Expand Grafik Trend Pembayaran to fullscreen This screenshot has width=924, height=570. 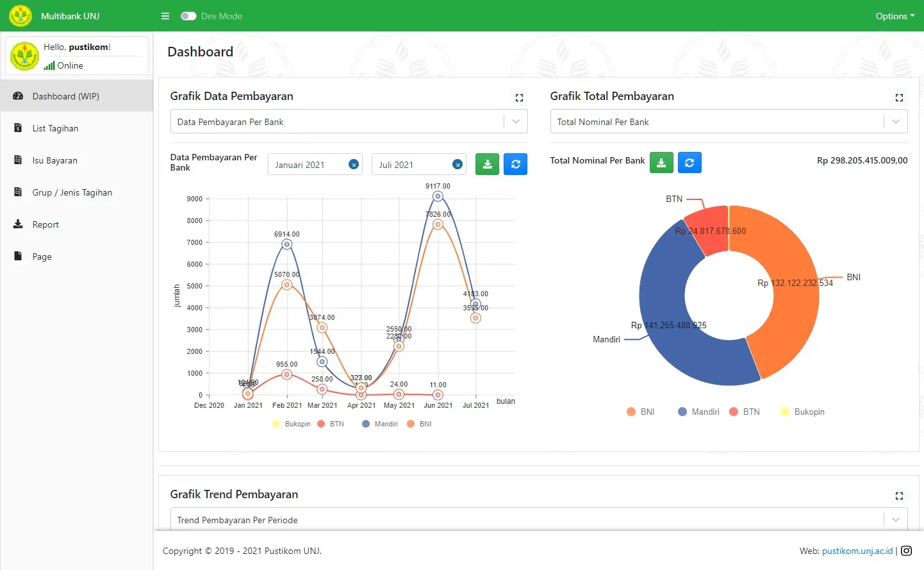(899, 496)
